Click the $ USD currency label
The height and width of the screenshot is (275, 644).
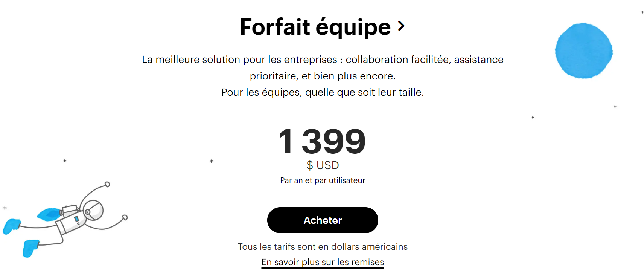pyautogui.click(x=322, y=165)
